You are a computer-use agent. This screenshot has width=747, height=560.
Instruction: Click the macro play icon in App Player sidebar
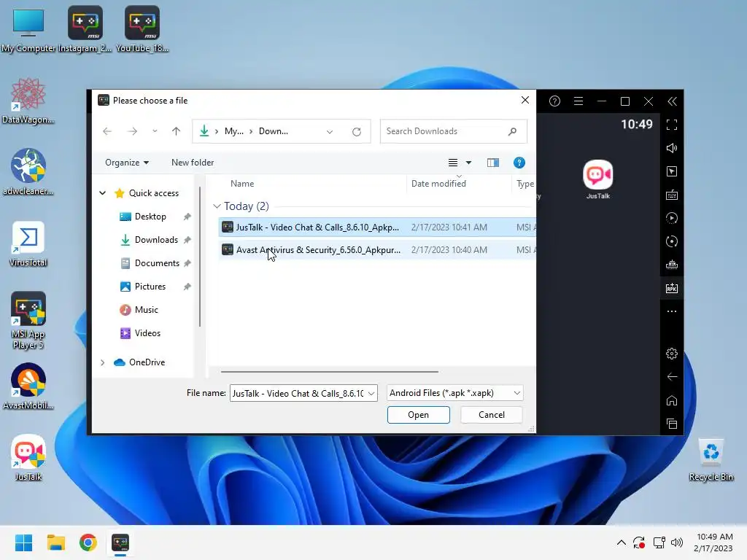(x=672, y=218)
